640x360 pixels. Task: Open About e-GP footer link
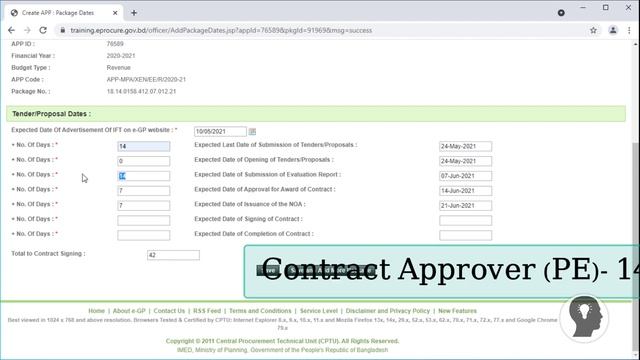click(x=129, y=311)
